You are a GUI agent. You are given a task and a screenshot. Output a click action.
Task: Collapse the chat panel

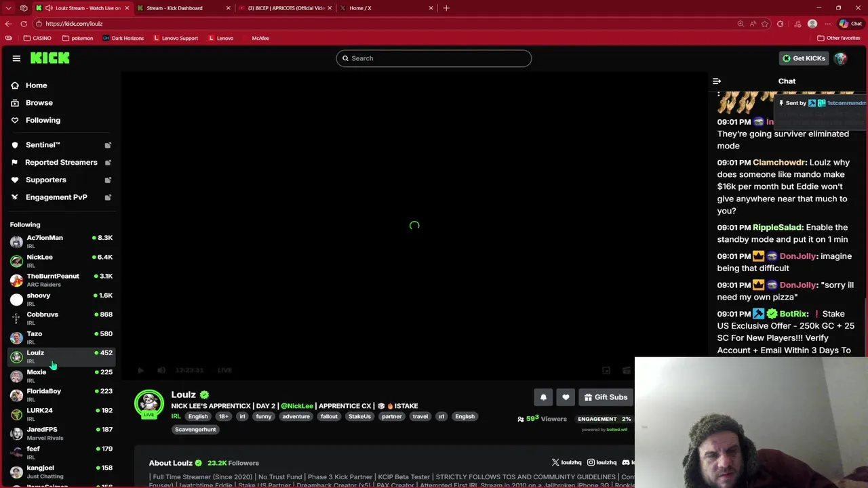click(717, 81)
